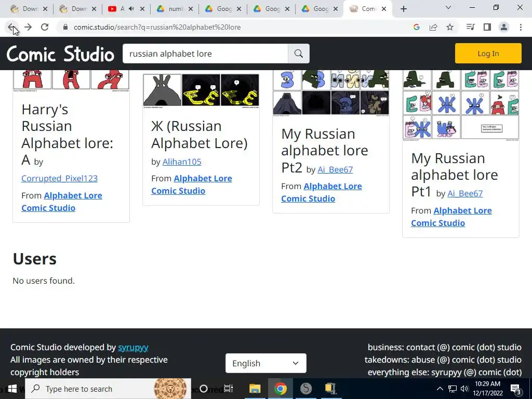Open media control icon in toolbar
This screenshot has width=532, height=399.
click(x=470, y=27)
